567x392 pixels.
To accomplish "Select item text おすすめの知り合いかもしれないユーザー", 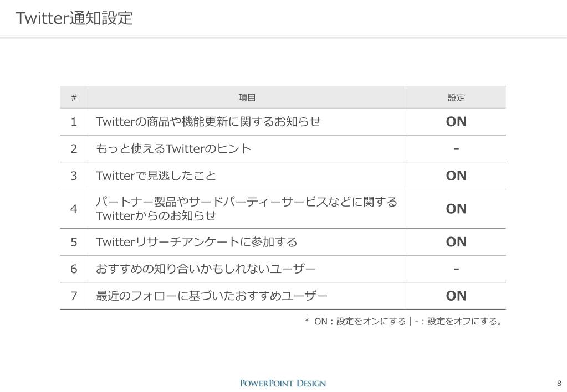I will [x=206, y=269].
